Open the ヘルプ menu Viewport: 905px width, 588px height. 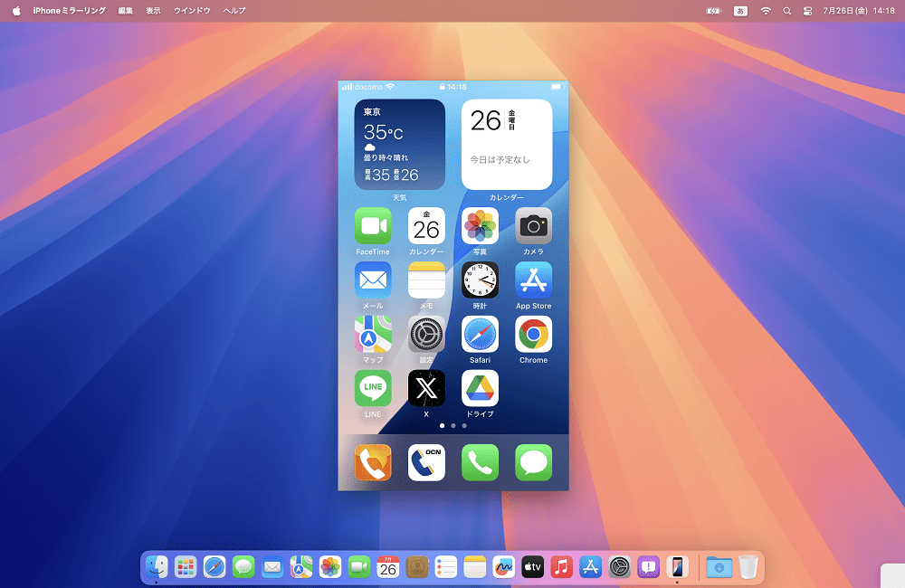(x=234, y=10)
